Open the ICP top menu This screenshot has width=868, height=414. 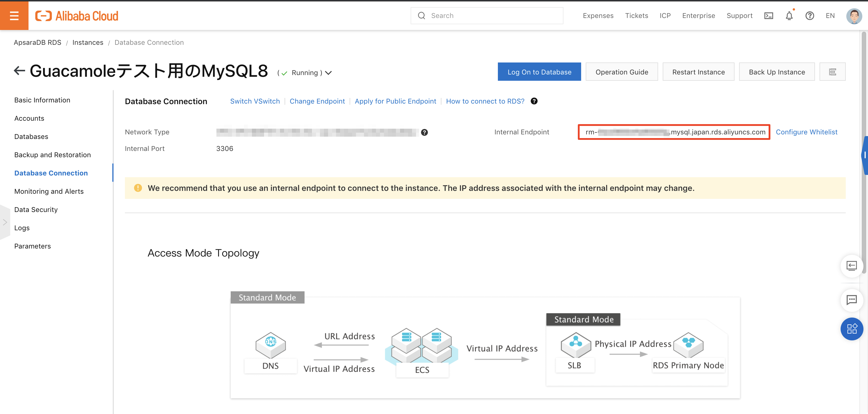tap(665, 16)
